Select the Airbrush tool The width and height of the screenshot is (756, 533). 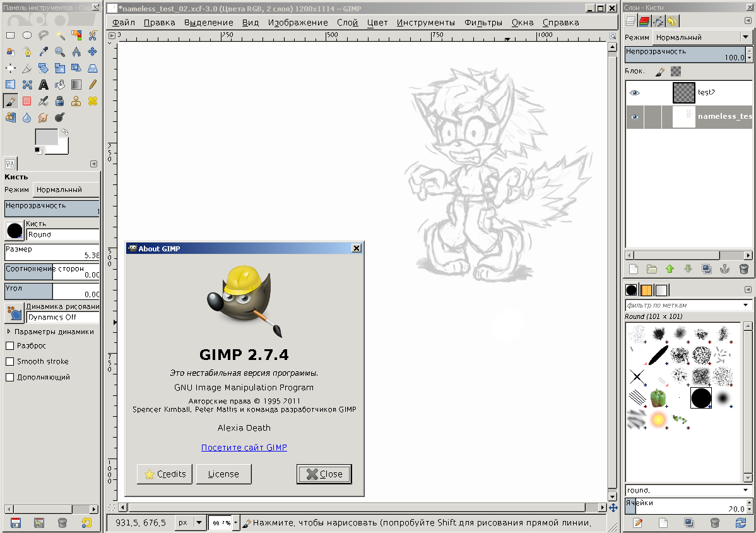[44, 101]
